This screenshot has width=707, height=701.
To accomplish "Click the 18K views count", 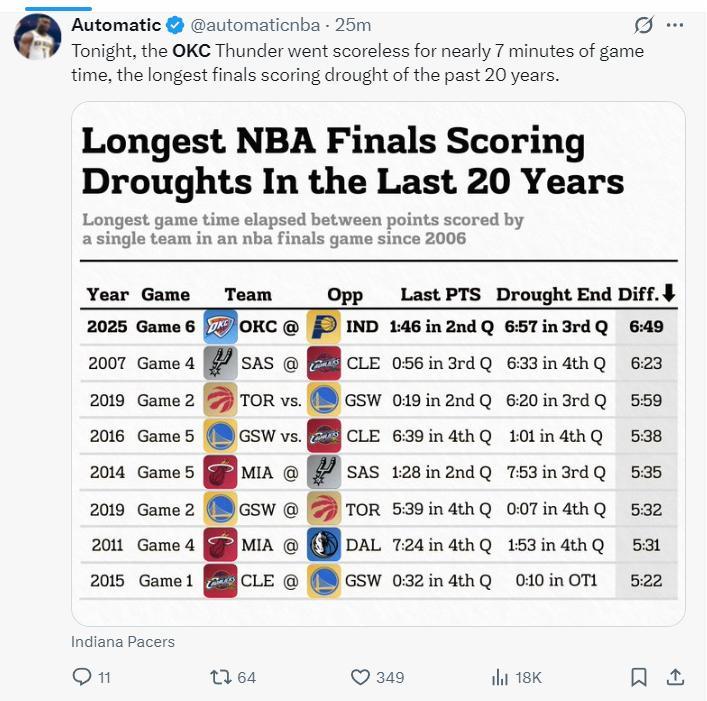I will point(528,677).
